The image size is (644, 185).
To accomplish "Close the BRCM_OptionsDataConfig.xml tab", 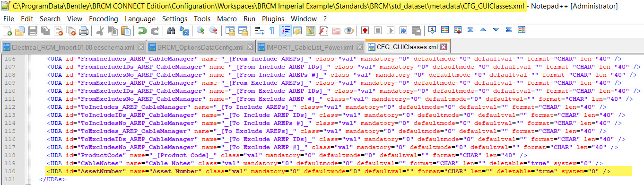I will click(x=250, y=47).
